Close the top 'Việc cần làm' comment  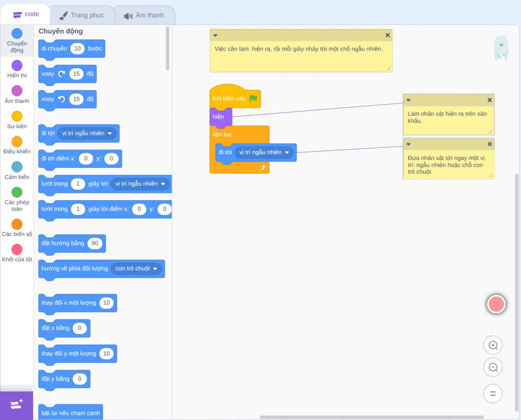point(388,35)
